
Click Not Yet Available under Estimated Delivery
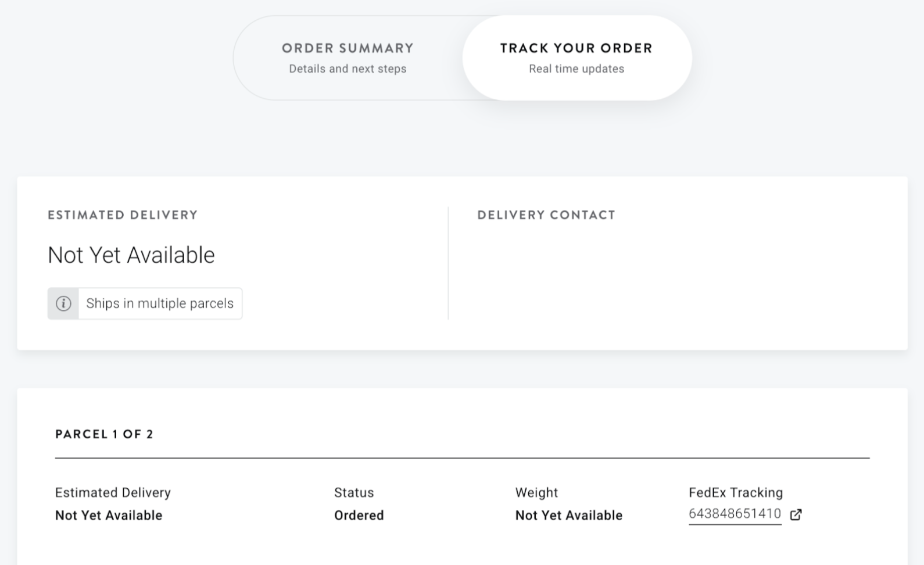(x=131, y=255)
